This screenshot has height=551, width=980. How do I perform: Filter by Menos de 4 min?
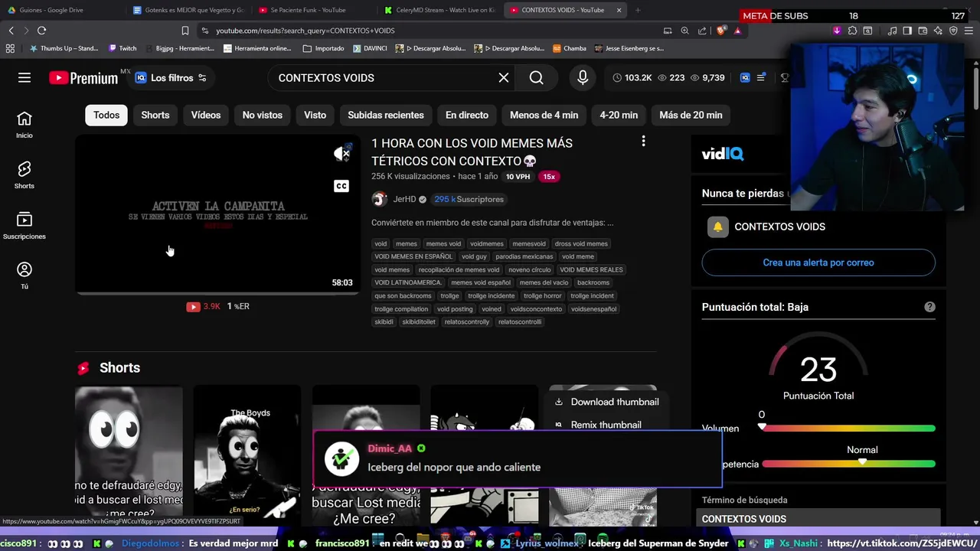(x=544, y=115)
